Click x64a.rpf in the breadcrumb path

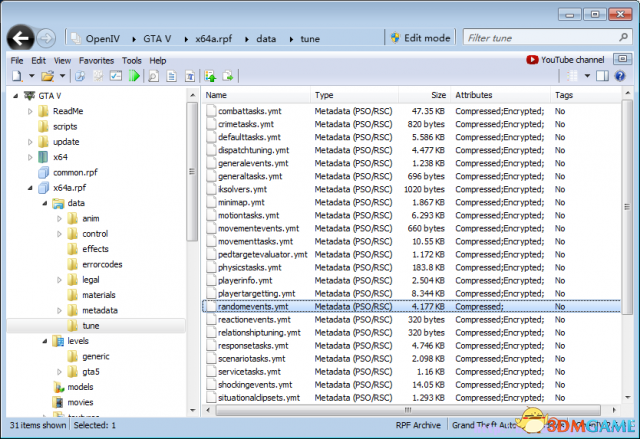point(213,39)
